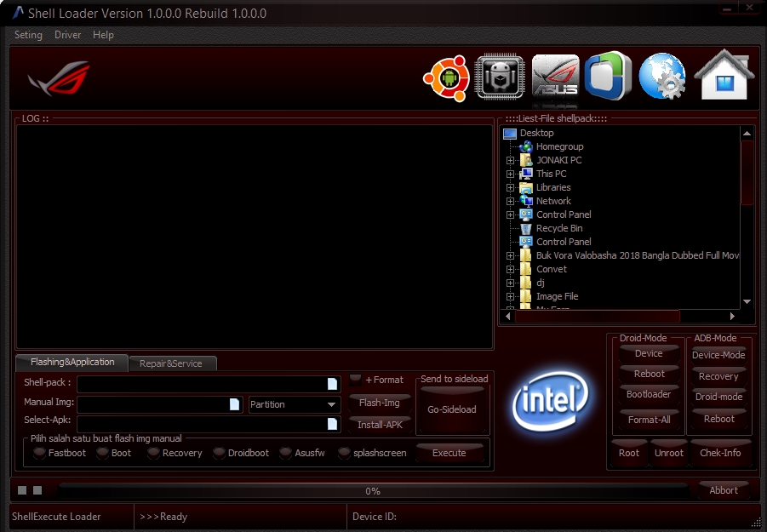Click the Abbort button

724,490
